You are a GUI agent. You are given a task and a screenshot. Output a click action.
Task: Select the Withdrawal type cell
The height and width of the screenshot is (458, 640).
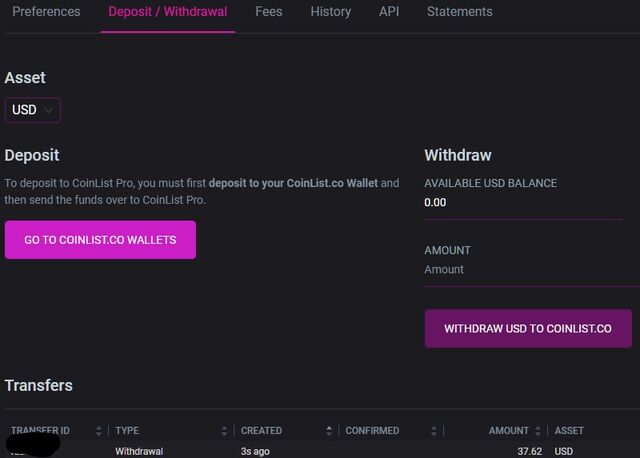[x=139, y=451]
